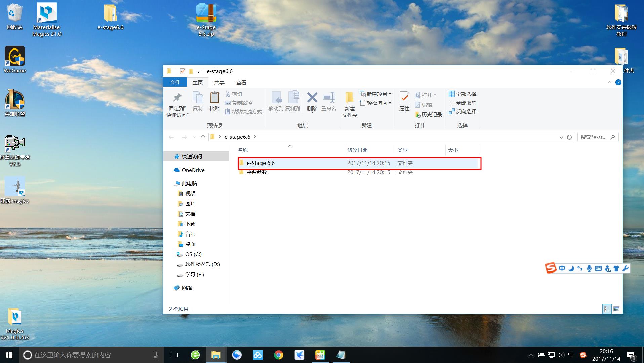Toggle Sogou input Chinese/English mode
The image size is (644, 363).
pyautogui.click(x=562, y=268)
